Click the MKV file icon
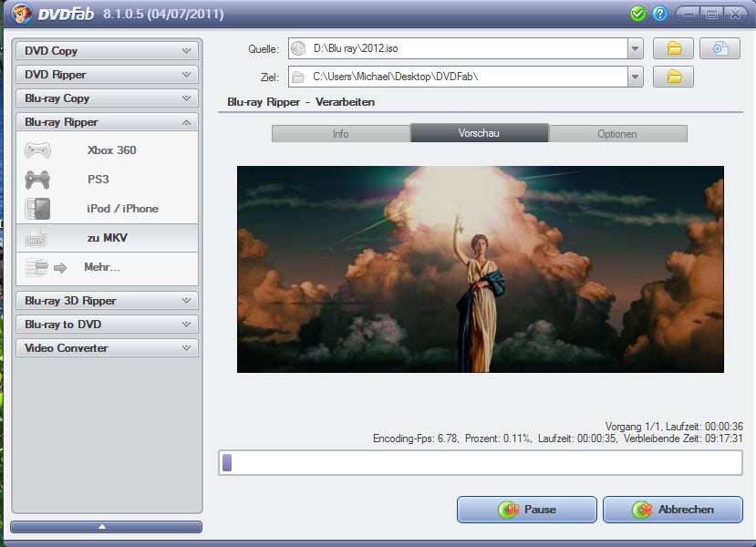The image size is (756, 547). click(x=36, y=238)
